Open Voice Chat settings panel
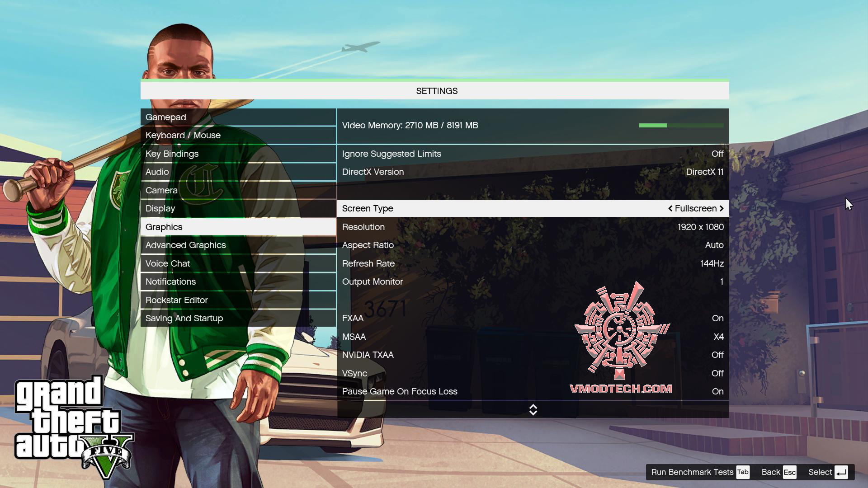This screenshot has width=868, height=488. (168, 263)
